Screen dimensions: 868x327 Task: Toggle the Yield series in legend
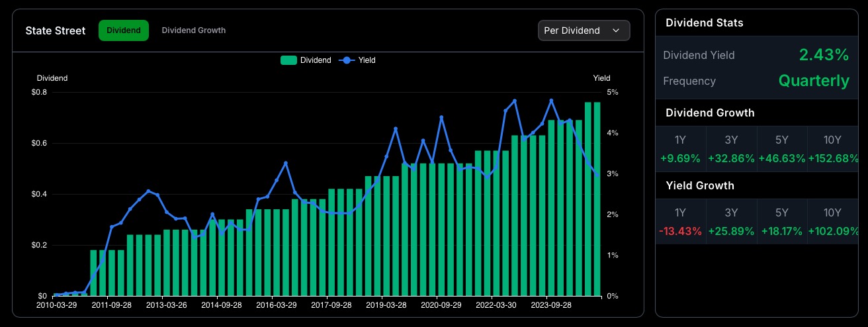coord(358,60)
